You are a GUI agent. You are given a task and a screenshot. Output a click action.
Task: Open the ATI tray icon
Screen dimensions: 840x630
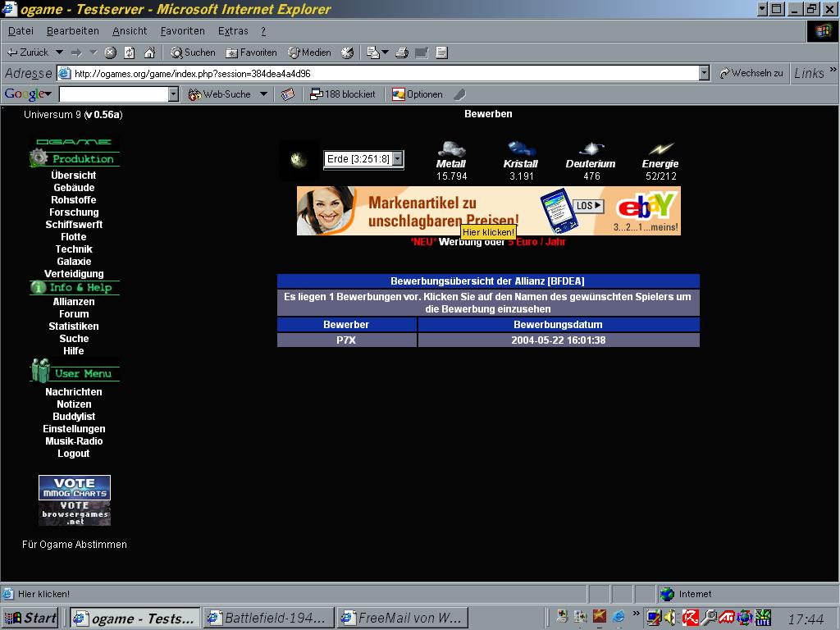tap(726, 617)
